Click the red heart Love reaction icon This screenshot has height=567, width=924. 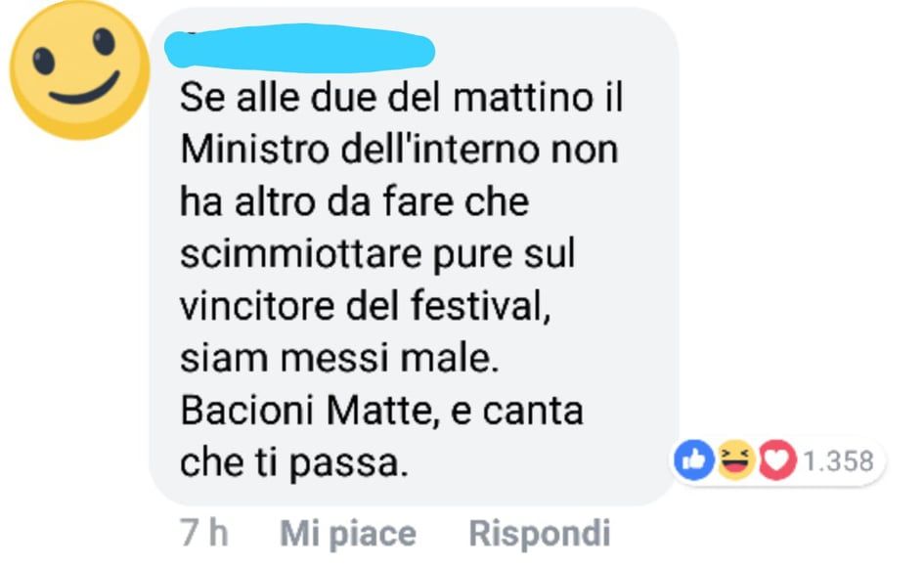coord(776,459)
